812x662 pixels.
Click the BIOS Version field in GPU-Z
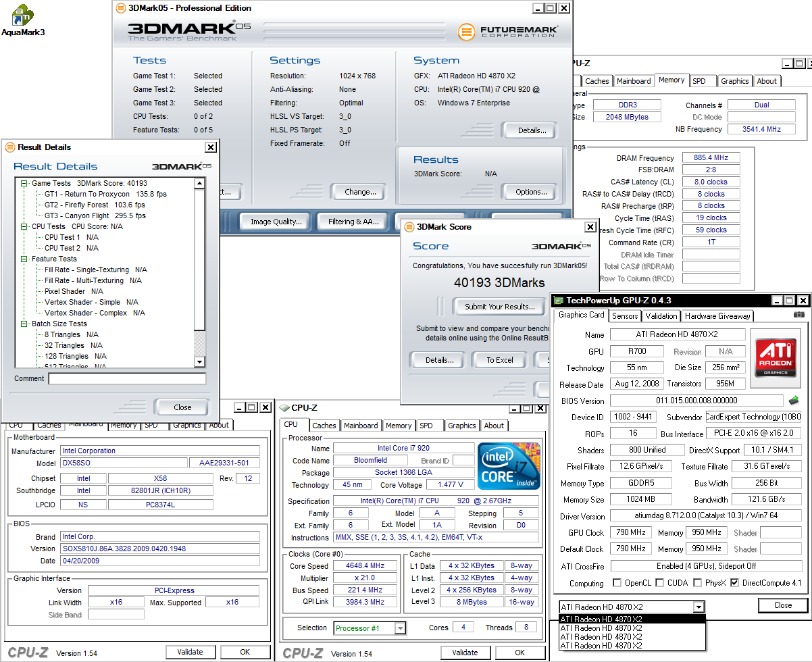(x=696, y=401)
